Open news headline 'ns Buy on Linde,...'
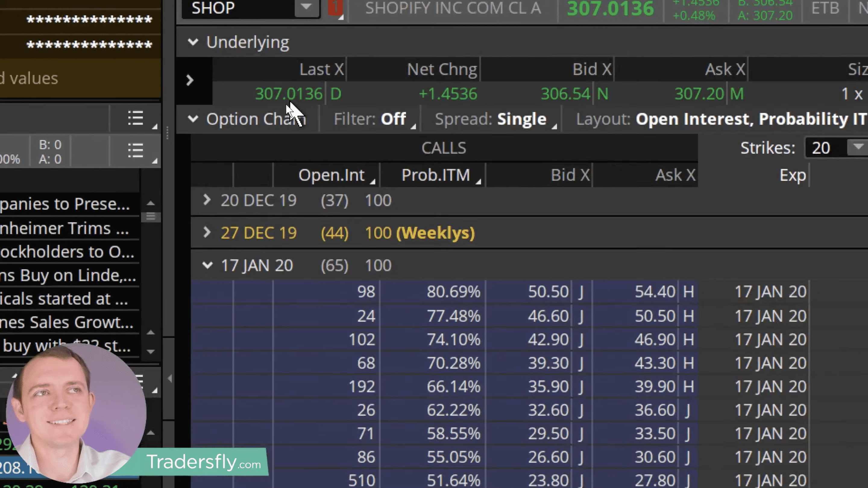The height and width of the screenshot is (488, 868). click(x=68, y=276)
